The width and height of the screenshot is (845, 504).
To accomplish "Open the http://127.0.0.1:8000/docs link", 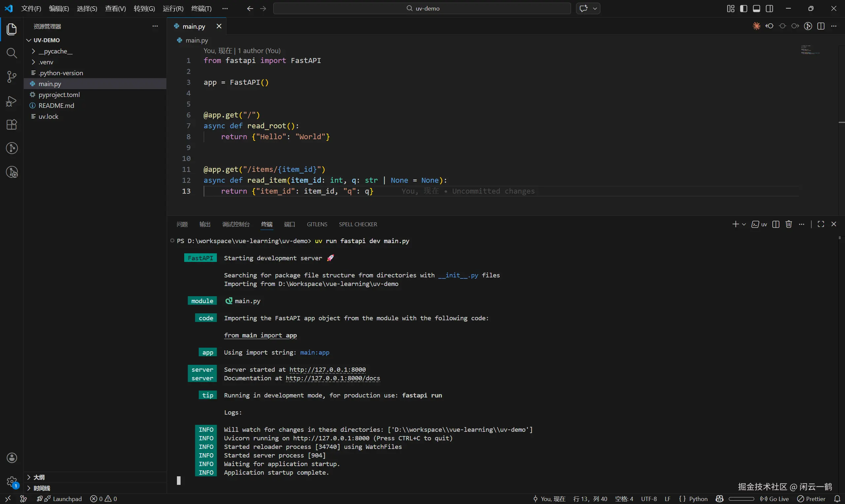I will pyautogui.click(x=333, y=378).
